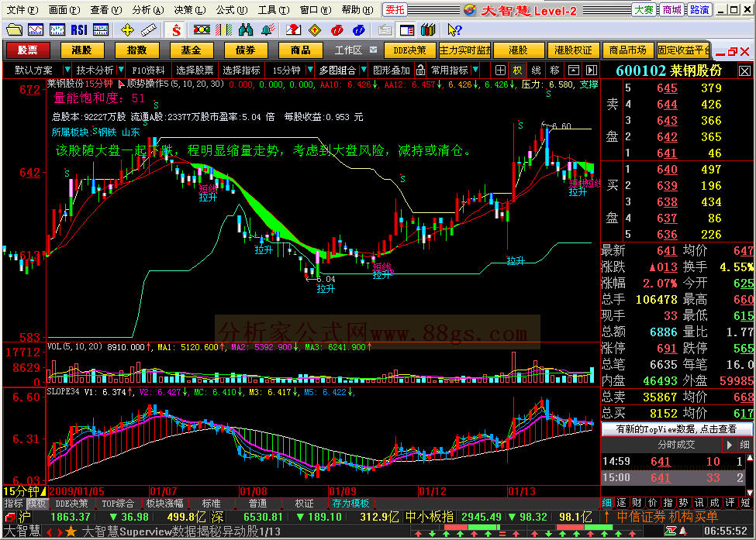
Task: Expand the 技术分析 dropdown arrow
Action: tap(120, 71)
